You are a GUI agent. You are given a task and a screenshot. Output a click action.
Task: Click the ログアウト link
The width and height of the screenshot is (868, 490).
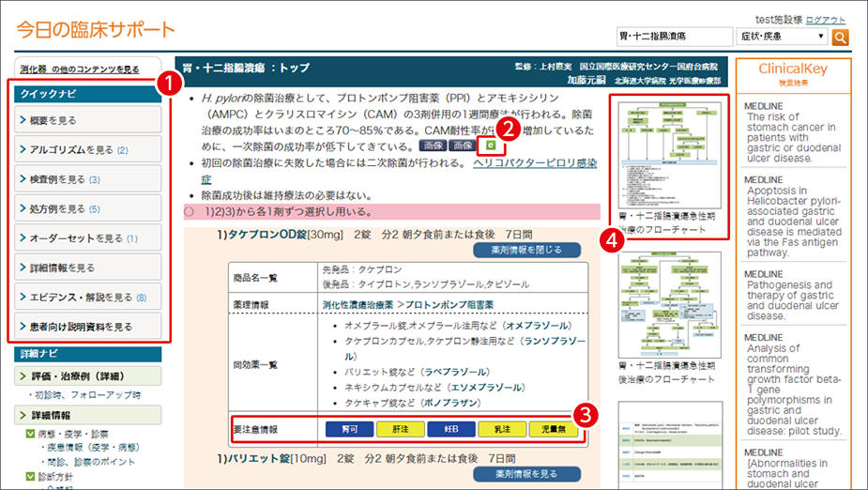click(x=826, y=20)
